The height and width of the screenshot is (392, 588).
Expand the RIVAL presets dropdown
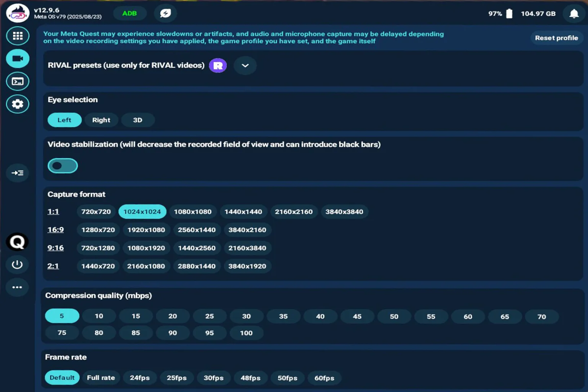click(245, 65)
